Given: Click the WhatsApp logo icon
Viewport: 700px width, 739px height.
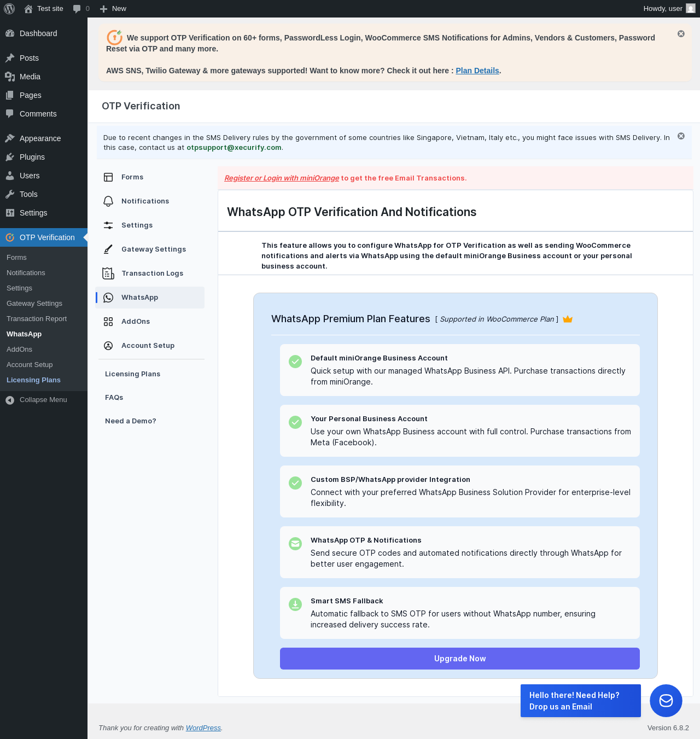Looking at the screenshot, I should pos(108,298).
